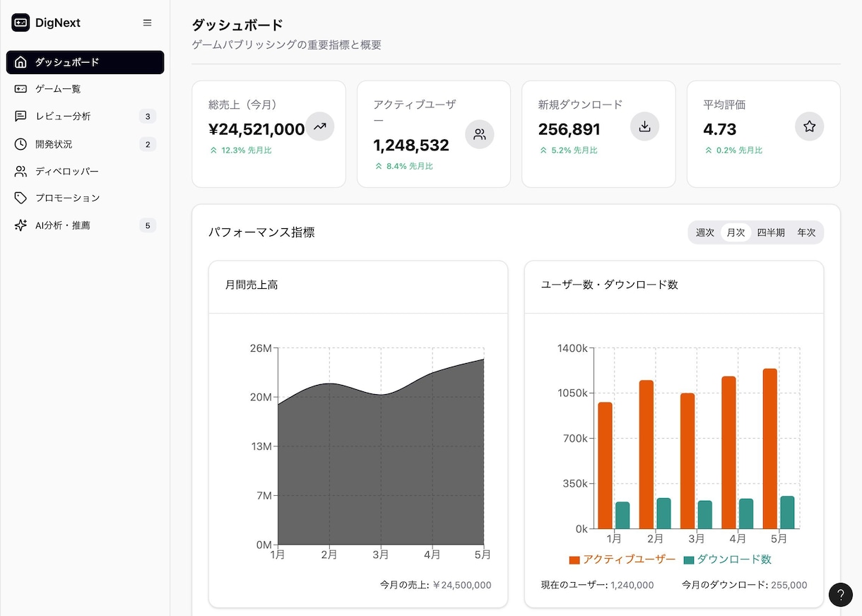The height and width of the screenshot is (616, 862).
Task: Click the DigNext brand name
Action: pyautogui.click(x=58, y=23)
